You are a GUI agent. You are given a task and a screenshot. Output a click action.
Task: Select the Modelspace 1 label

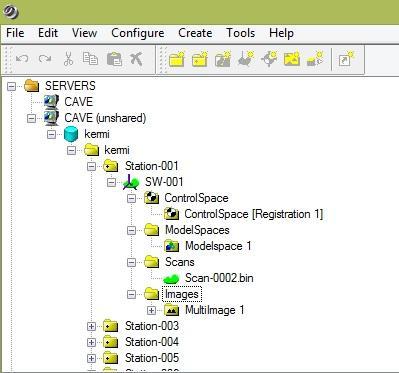pos(218,246)
